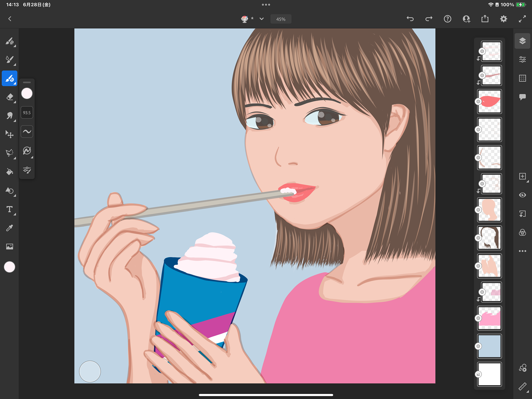Open the brush type picker
The height and width of the screenshot is (399, 532).
tap(27, 151)
